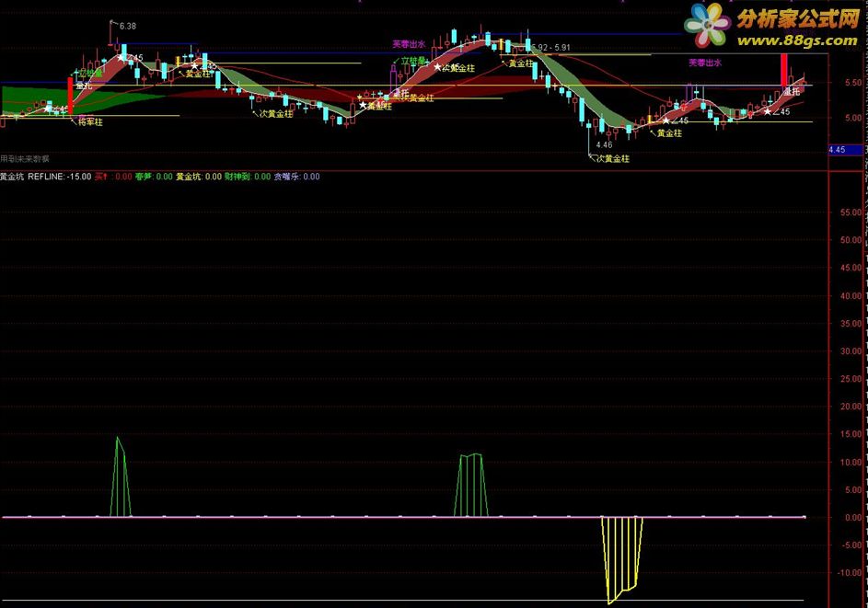Click the tall red candle at chart's right end
The height and width of the screenshot is (608, 868).
tap(784, 70)
